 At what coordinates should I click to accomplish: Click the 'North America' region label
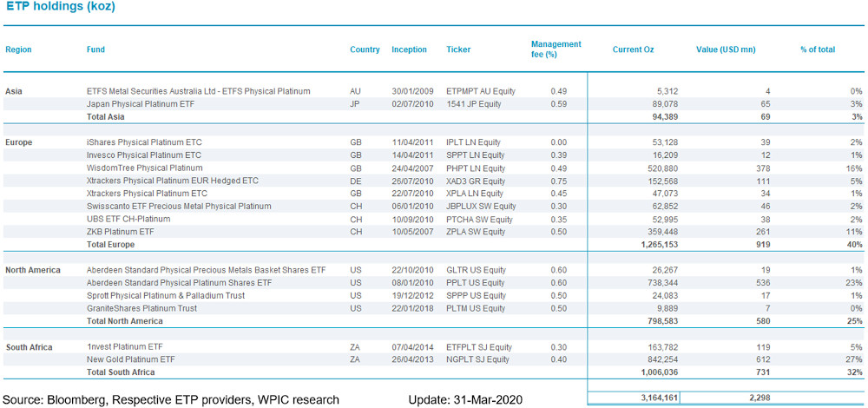coord(33,270)
